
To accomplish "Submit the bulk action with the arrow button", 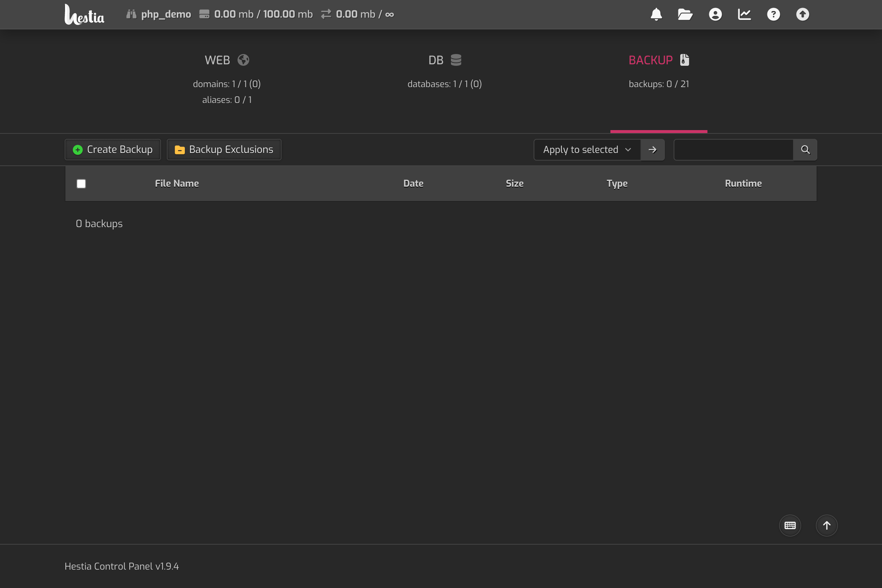I will (x=653, y=150).
